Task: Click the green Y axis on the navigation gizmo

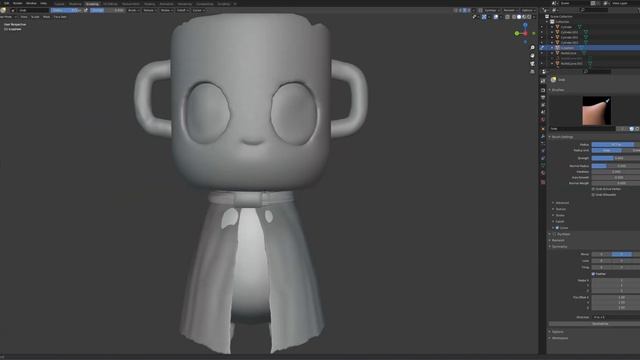Action: coord(517,33)
